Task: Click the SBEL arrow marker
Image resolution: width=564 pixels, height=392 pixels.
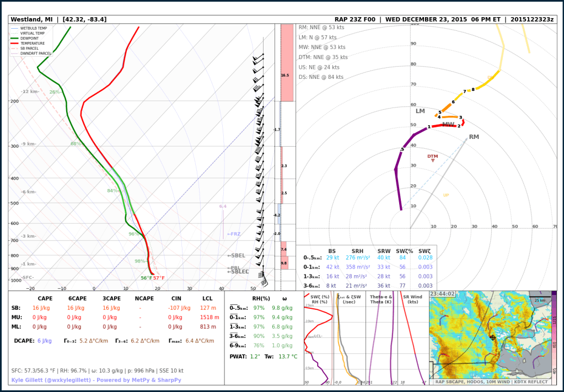Action: tap(236, 256)
